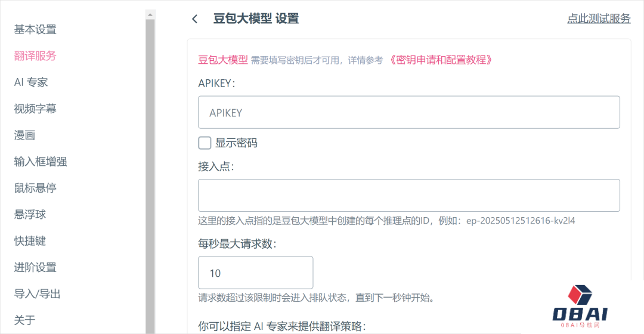This screenshot has width=644, height=334.
Task: Select 进阶设置 in the sidebar
Action: click(35, 267)
